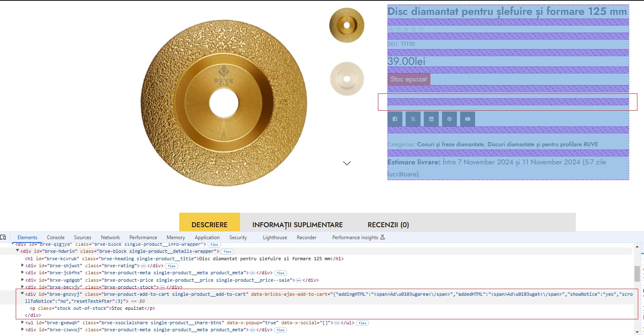
Task: Share product via Pinterest icon
Action: tap(449, 119)
